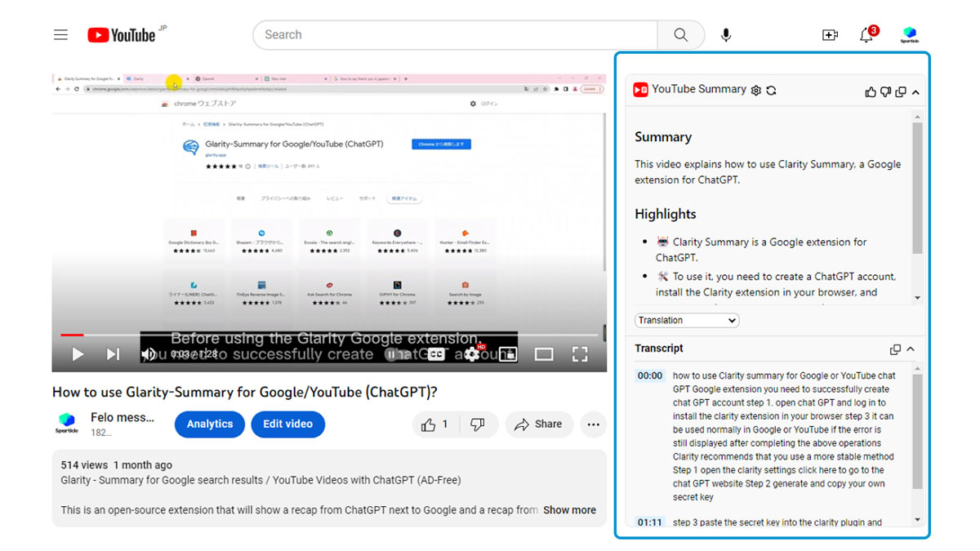Enter full screen mode
The image size is (980, 551).
pyautogui.click(x=580, y=354)
